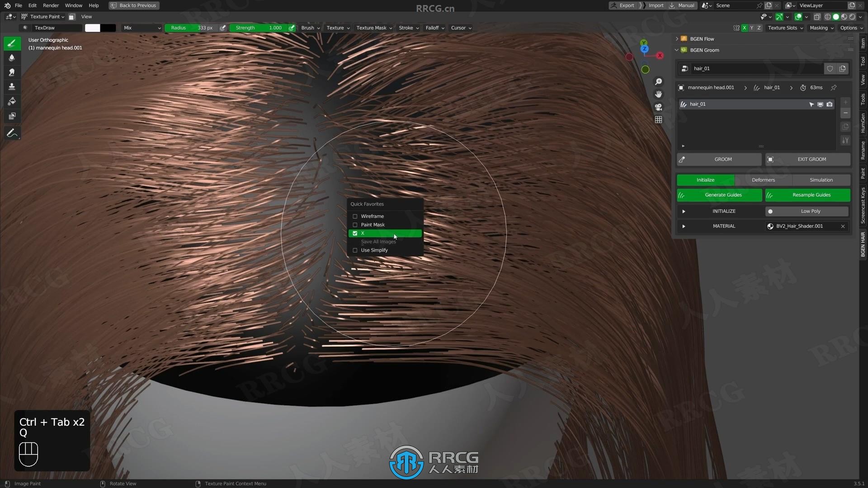
Task: Switch to Simulation tab
Action: pos(821,180)
